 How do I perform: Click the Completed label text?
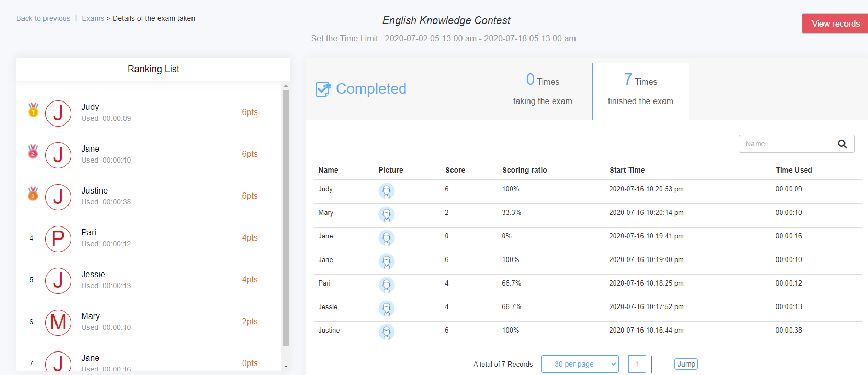click(371, 89)
